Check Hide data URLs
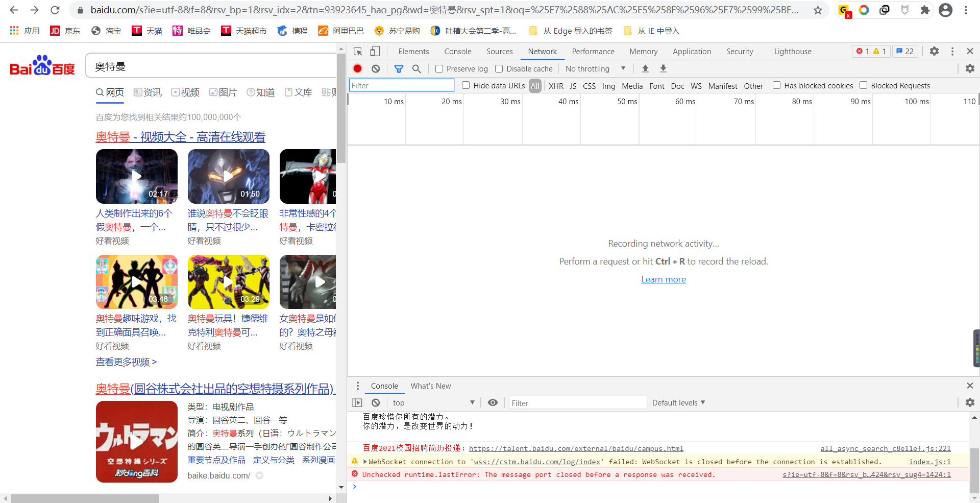 (x=465, y=85)
